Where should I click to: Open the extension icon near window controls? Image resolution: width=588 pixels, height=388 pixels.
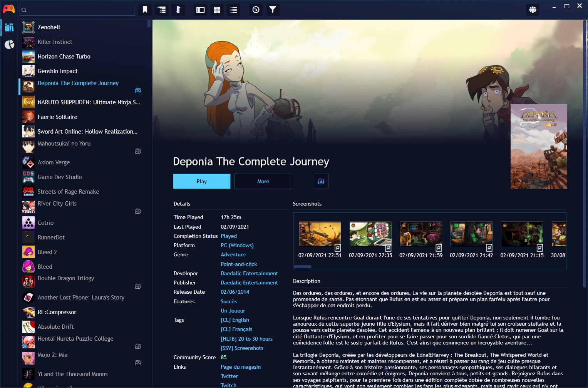(533, 10)
